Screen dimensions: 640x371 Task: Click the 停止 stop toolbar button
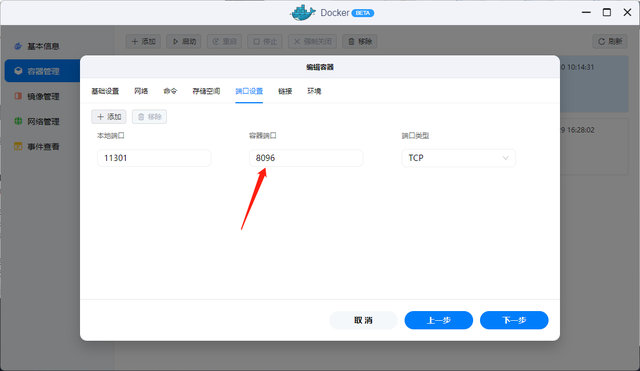click(x=265, y=41)
